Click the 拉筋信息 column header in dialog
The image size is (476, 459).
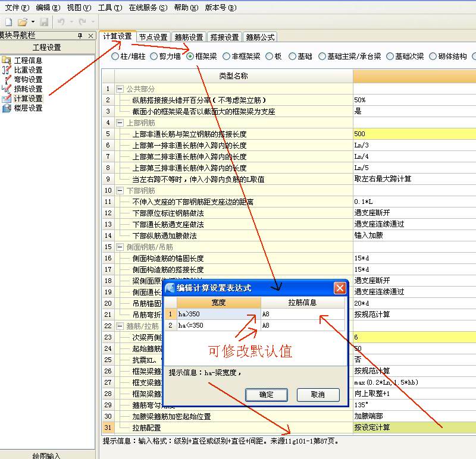(x=302, y=303)
